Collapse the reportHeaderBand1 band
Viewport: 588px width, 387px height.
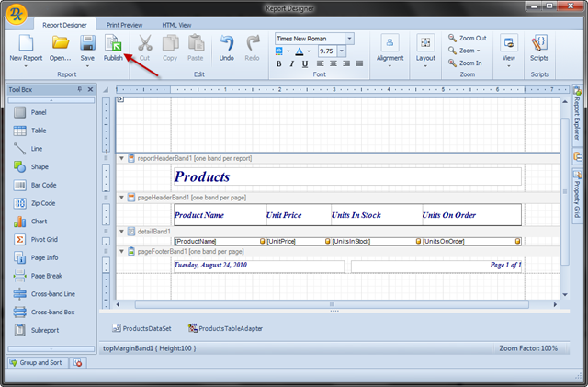[x=121, y=158]
